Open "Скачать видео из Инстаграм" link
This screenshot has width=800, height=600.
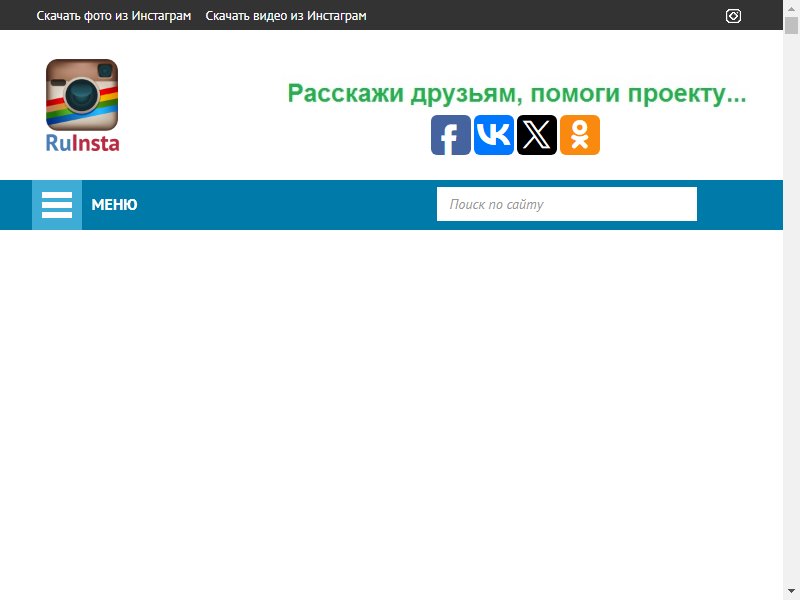pos(286,16)
